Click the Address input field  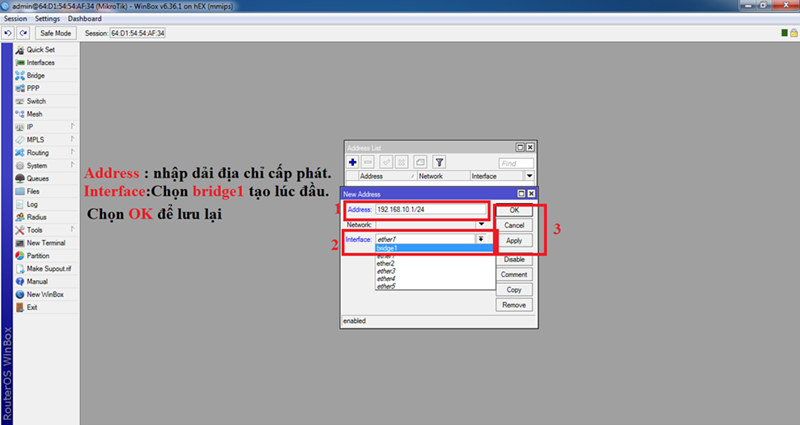[x=430, y=210]
